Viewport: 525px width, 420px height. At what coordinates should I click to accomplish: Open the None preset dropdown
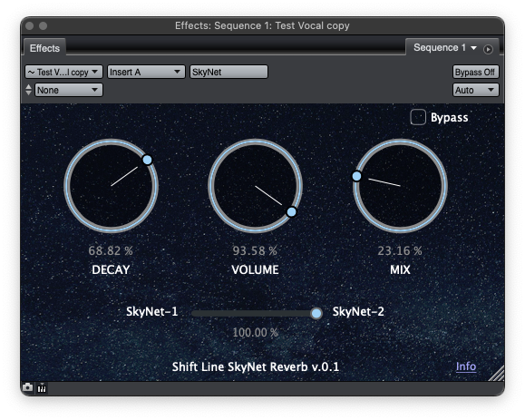(x=69, y=90)
